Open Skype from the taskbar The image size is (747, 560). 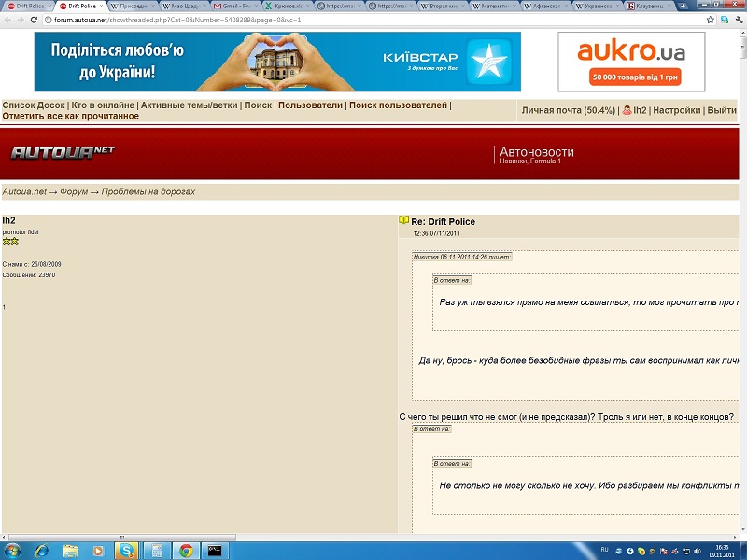[126, 551]
